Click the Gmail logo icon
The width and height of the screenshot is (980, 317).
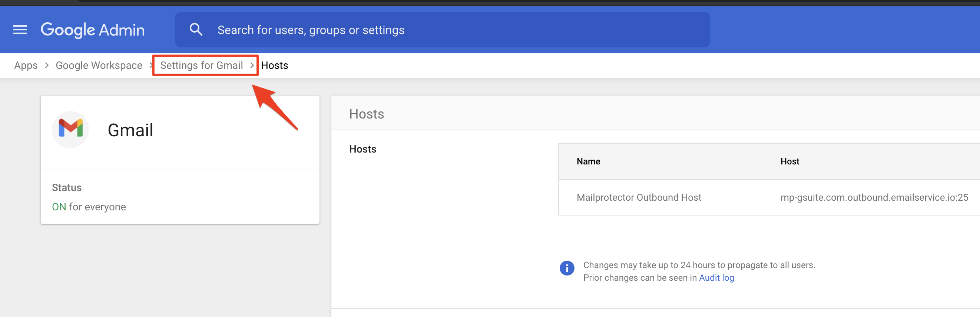pyautogui.click(x=70, y=129)
